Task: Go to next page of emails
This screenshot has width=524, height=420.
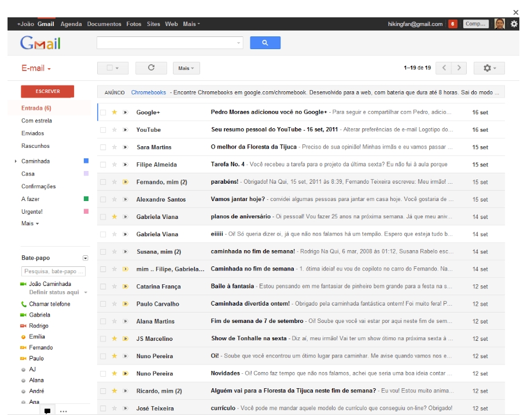Action: 459,68
